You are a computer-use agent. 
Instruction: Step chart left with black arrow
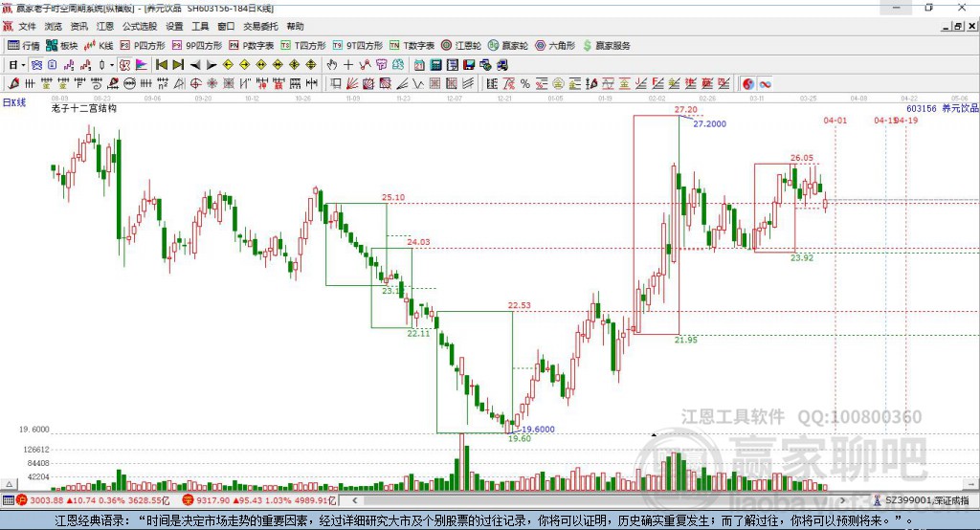point(195,65)
